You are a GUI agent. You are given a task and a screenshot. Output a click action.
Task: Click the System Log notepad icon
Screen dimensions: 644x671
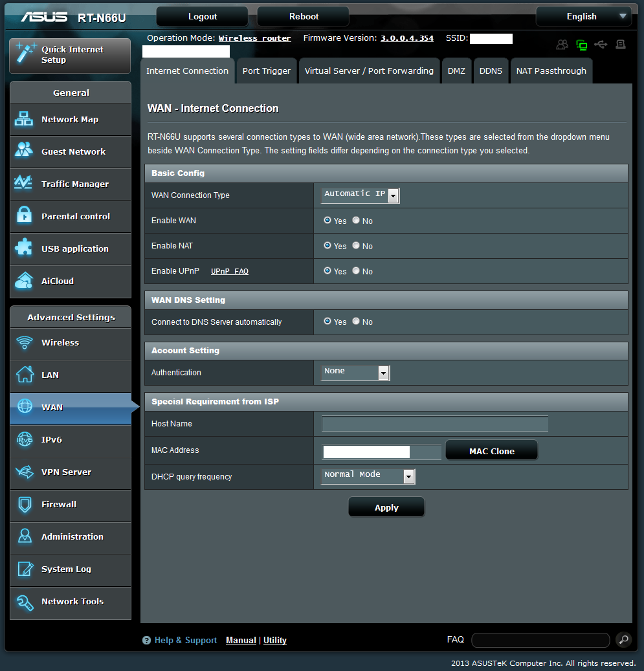25,569
